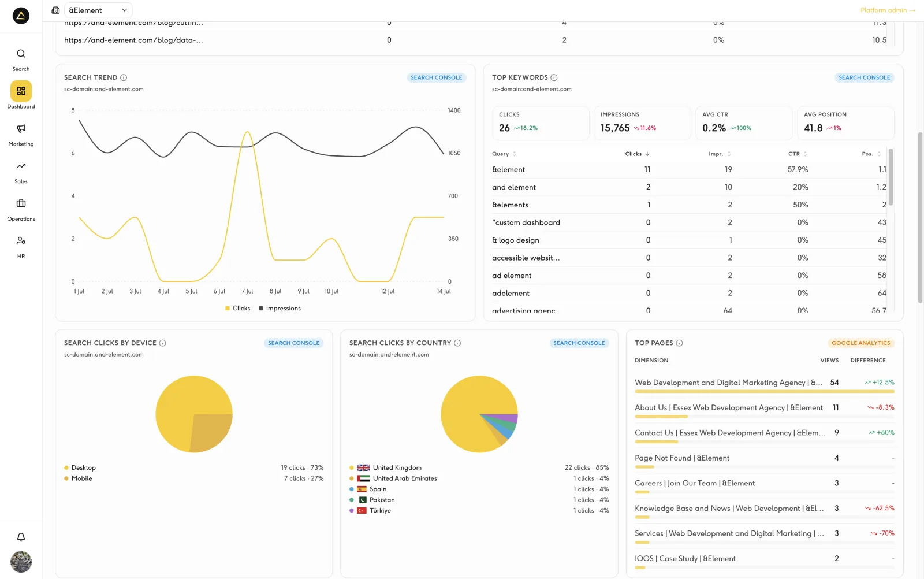
Task: Open 'Services | Web Development' page row
Action: point(765,535)
